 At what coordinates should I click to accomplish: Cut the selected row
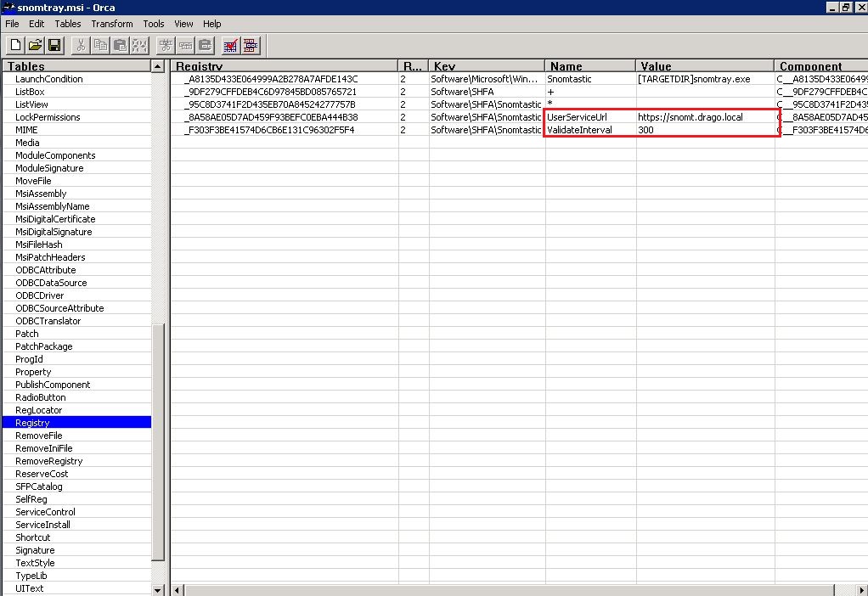[81, 45]
